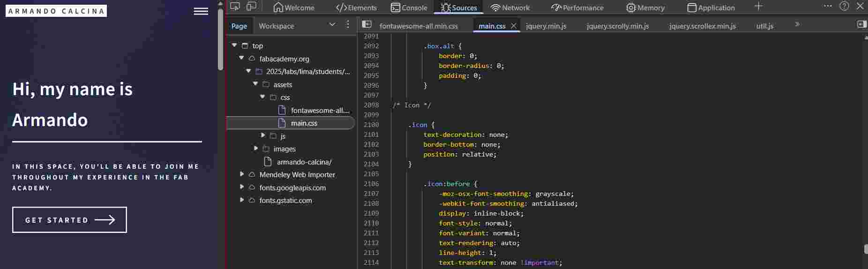
Task: Switch to the Workspace navigator tab
Action: tap(277, 26)
